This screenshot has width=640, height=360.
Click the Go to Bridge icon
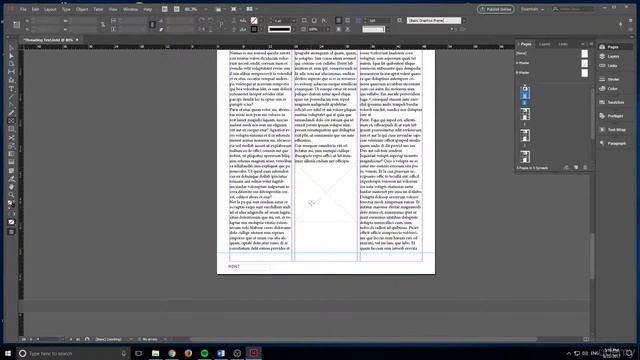pyautogui.click(x=164, y=9)
